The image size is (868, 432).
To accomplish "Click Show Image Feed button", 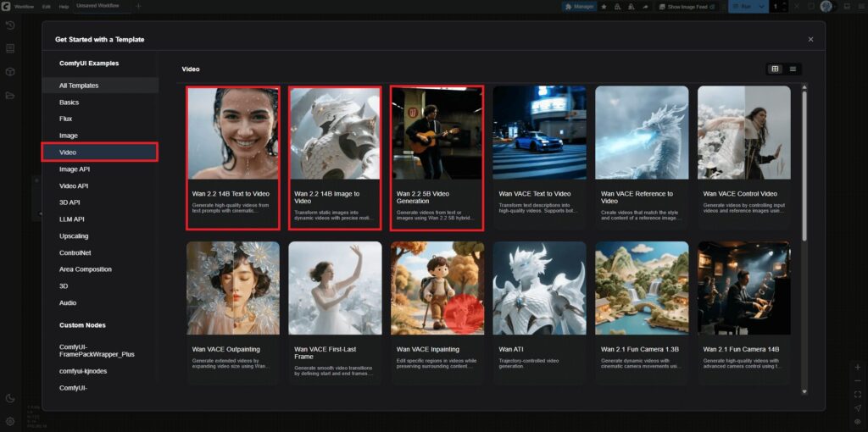I will 687,7.
